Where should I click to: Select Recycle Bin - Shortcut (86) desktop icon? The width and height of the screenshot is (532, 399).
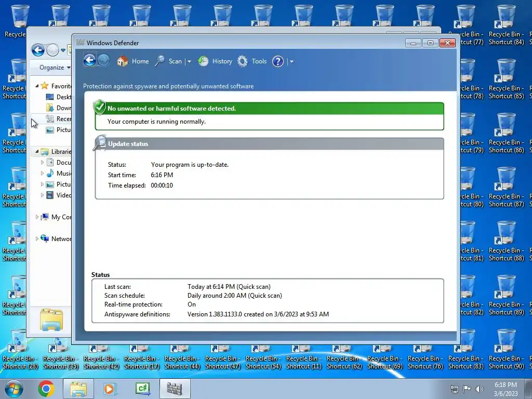(506, 134)
